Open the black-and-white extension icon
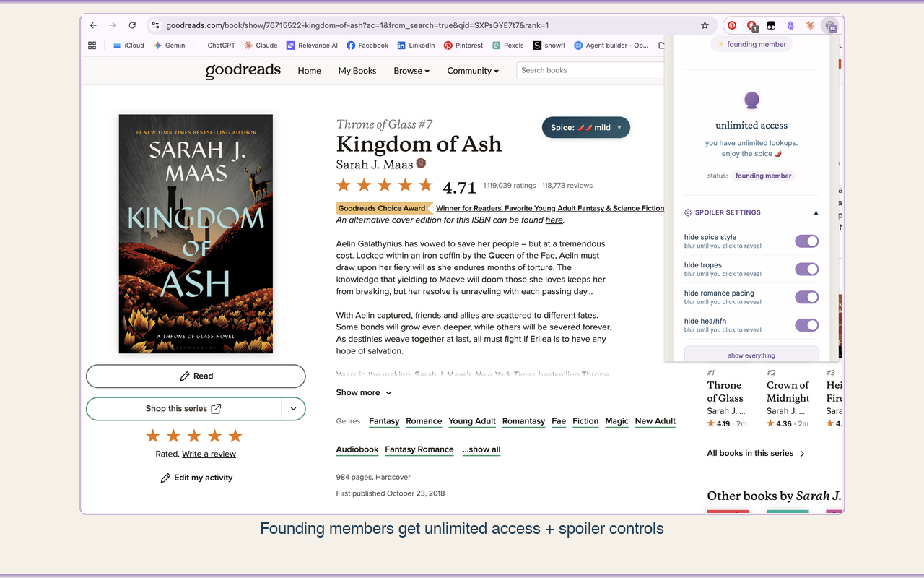The width and height of the screenshot is (924, 578). pyautogui.click(x=771, y=25)
